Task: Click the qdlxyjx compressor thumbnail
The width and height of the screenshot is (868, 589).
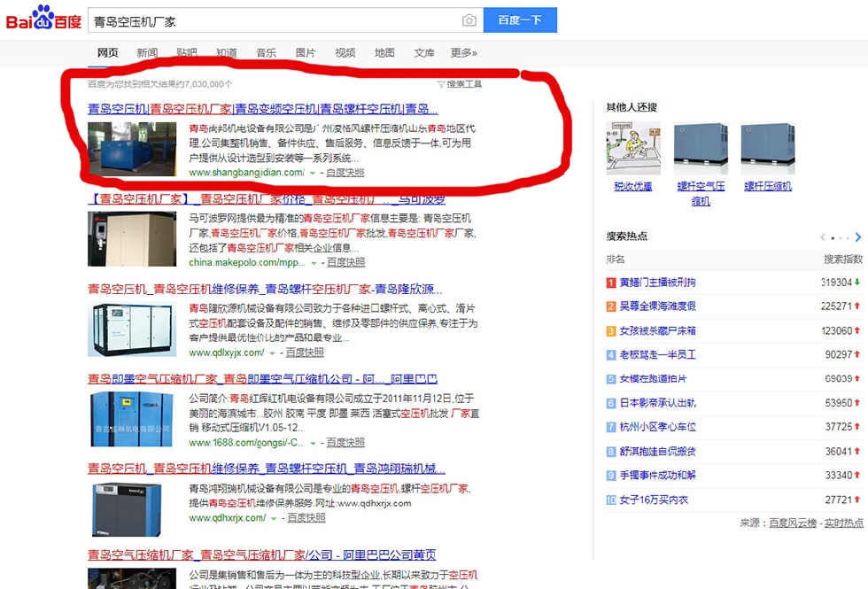Action: click(132, 329)
